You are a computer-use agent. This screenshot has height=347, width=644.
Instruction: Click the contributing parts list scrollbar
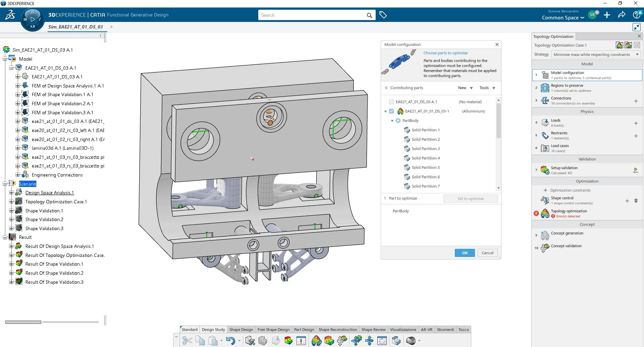coord(498,121)
